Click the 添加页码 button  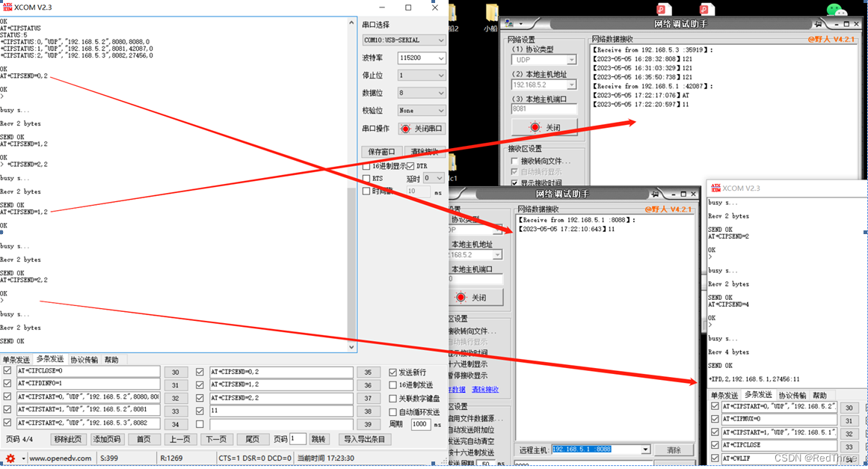tap(106, 439)
